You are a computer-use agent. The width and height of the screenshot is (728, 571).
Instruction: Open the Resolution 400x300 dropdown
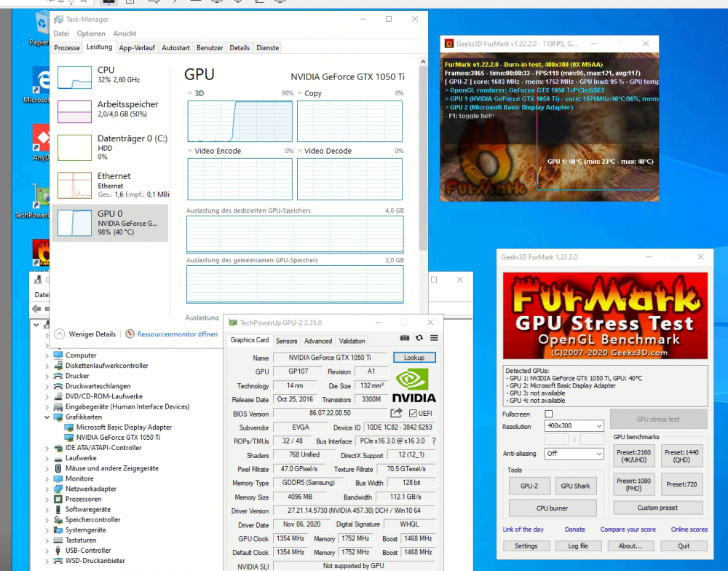(x=574, y=425)
